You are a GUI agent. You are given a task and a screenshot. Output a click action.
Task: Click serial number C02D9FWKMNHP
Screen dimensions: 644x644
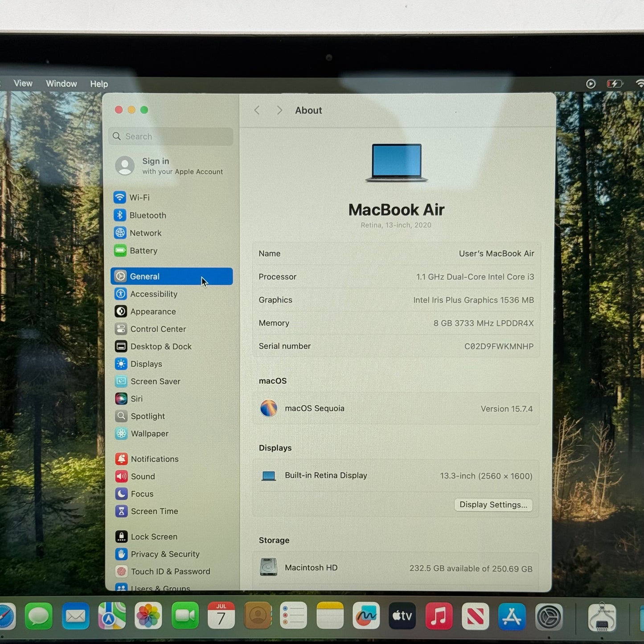tap(499, 346)
